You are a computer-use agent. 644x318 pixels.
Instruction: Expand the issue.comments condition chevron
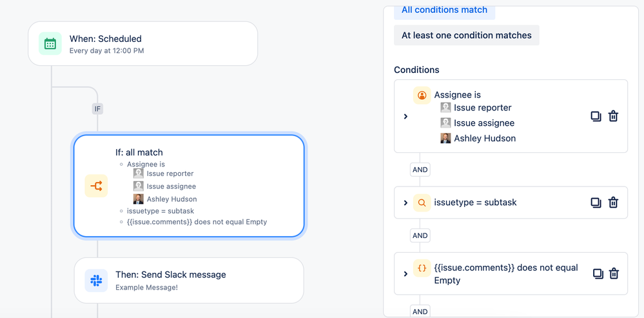click(405, 273)
